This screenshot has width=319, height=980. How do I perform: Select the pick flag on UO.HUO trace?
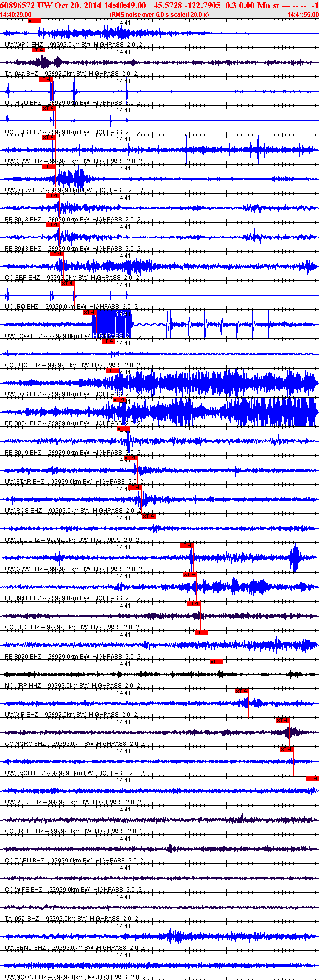pyautogui.click(x=46, y=79)
